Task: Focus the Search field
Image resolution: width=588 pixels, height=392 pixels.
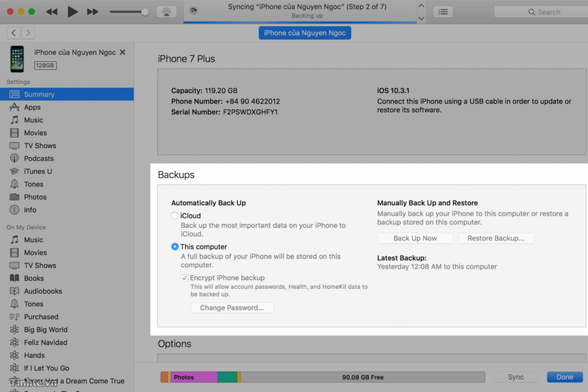Action: (541, 12)
